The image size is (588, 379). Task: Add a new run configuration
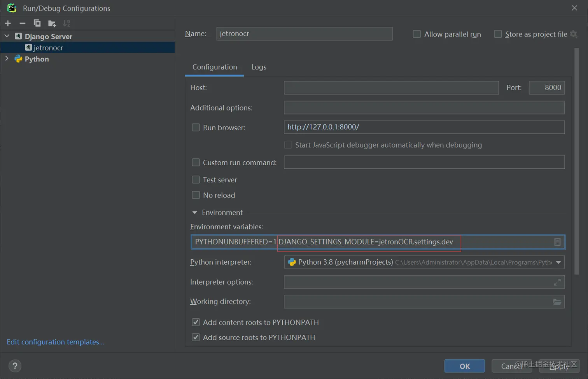tap(8, 23)
